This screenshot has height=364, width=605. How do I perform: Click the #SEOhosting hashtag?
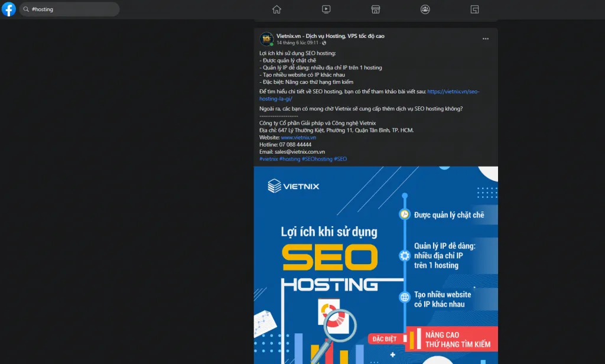click(x=317, y=158)
